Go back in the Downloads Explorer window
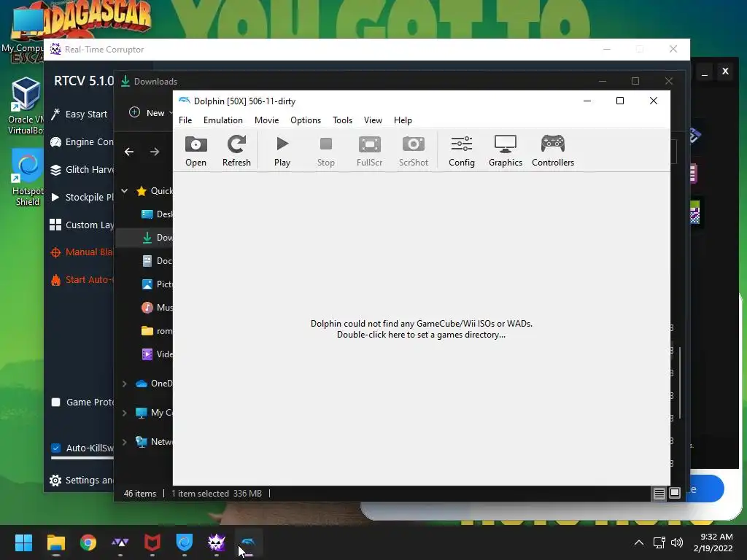Screen dimensions: 747x560 (129, 152)
